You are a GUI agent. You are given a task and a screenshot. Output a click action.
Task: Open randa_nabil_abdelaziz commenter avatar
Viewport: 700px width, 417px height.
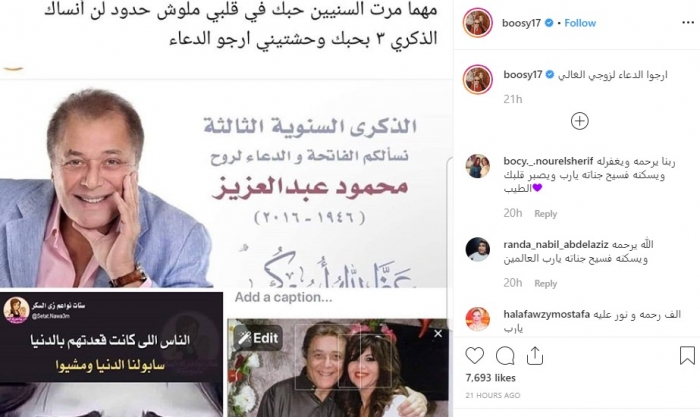[478, 249]
